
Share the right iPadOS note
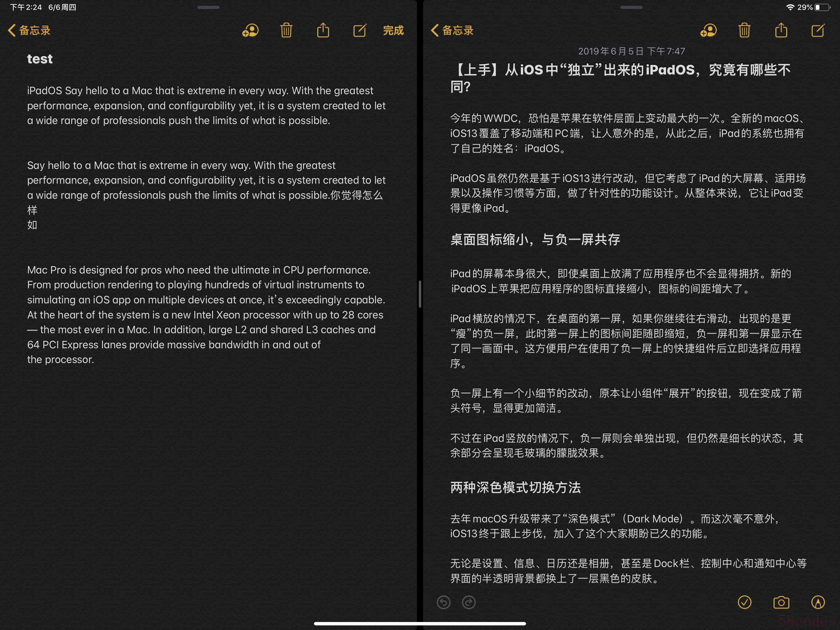pyautogui.click(x=781, y=30)
